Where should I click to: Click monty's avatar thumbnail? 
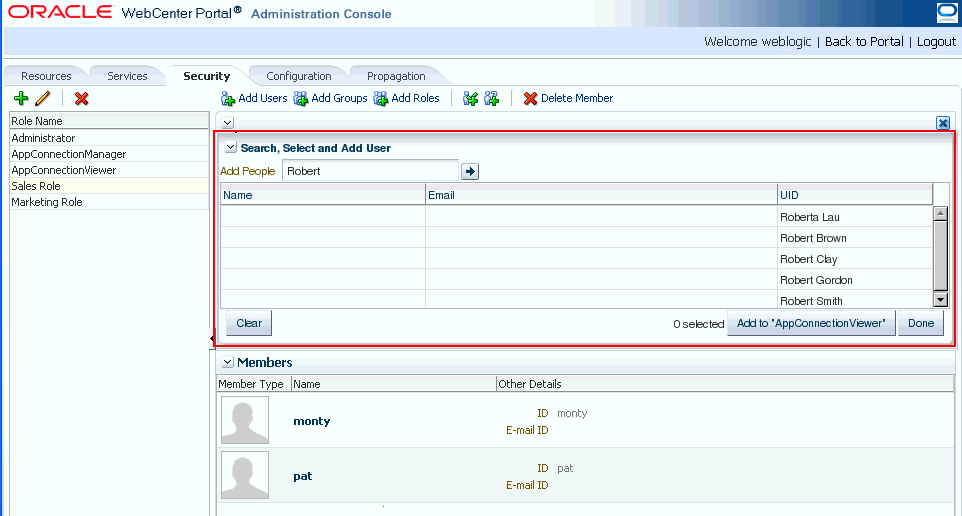[x=245, y=420]
